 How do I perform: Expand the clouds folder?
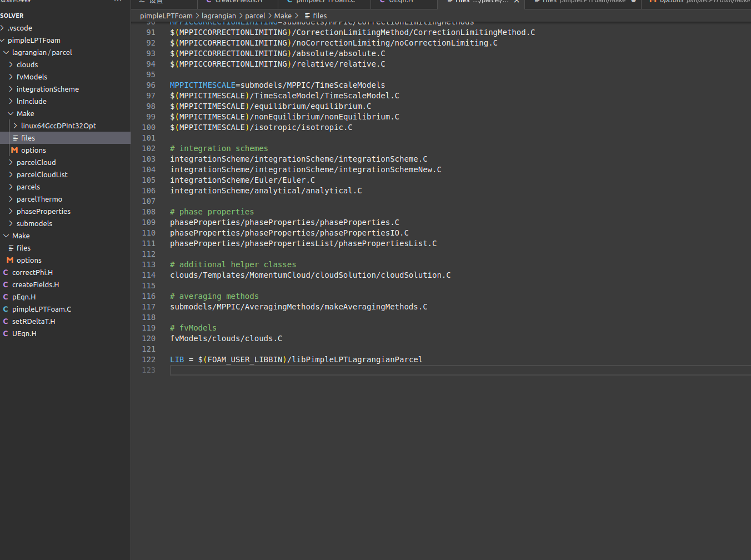click(x=27, y=64)
